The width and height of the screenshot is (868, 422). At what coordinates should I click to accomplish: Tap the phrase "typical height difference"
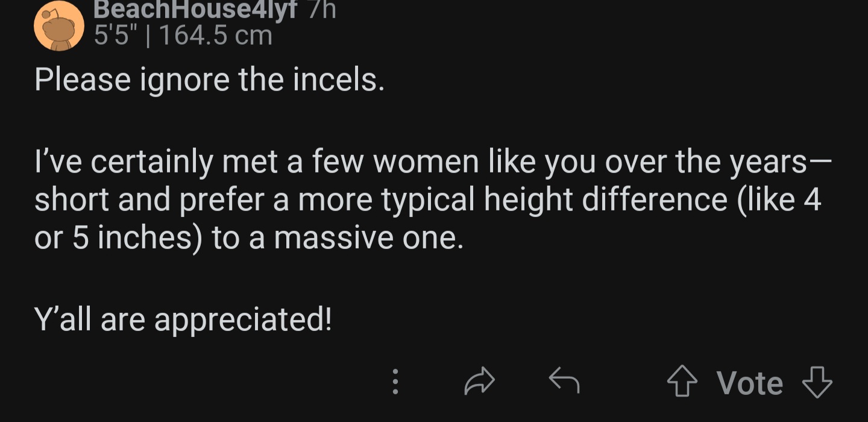coord(555,201)
